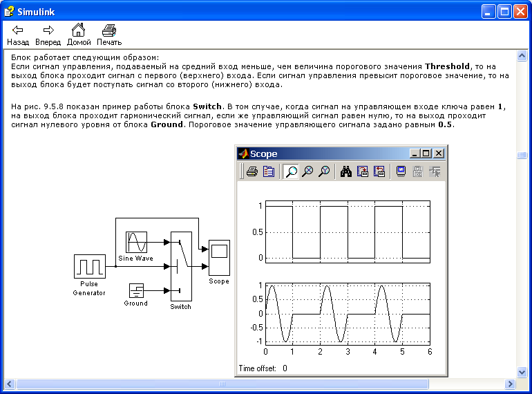532x394 pixels.
Task: Click the bold word Switch in text
Action: (x=207, y=106)
